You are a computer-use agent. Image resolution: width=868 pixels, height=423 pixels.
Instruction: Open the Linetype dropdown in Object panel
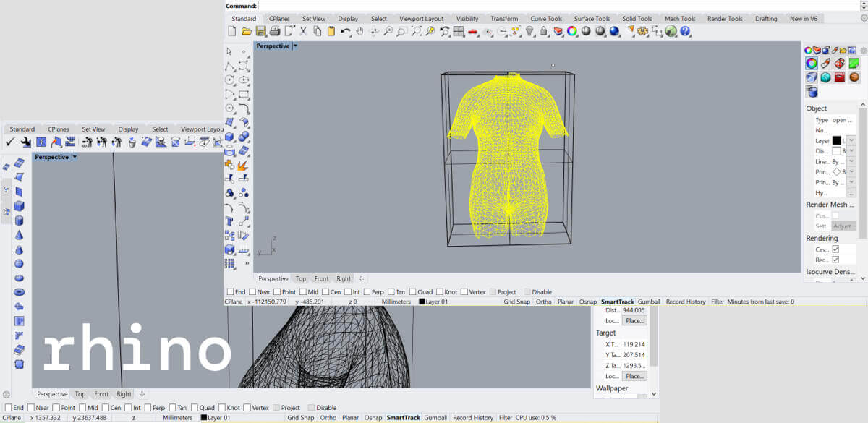click(x=851, y=162)
